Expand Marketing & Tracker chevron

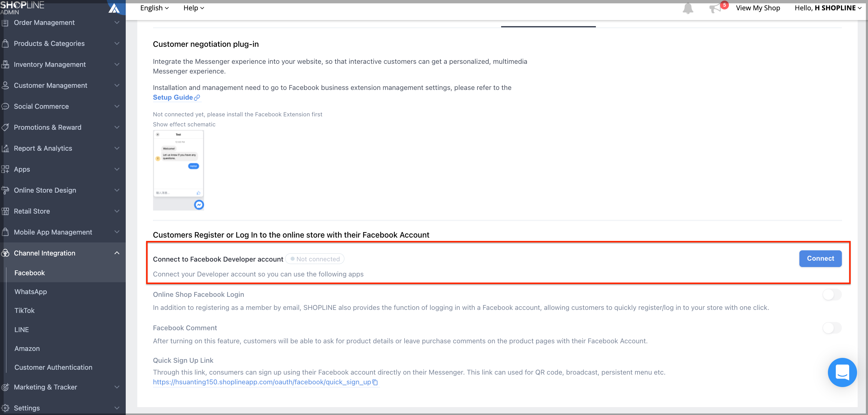coord(117,387)
